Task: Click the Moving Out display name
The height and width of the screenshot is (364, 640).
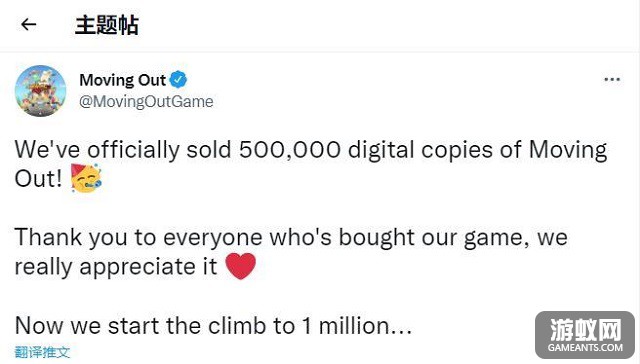Action: (x=122, y=80)
